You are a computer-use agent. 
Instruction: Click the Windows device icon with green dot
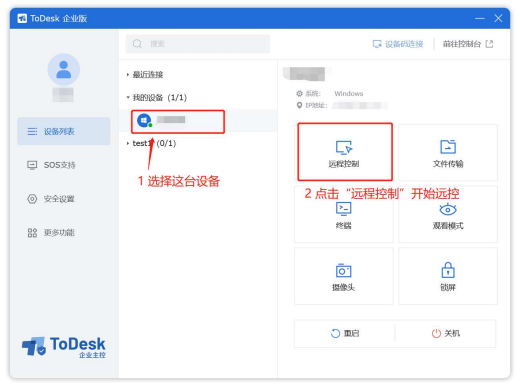click(144, 120)
